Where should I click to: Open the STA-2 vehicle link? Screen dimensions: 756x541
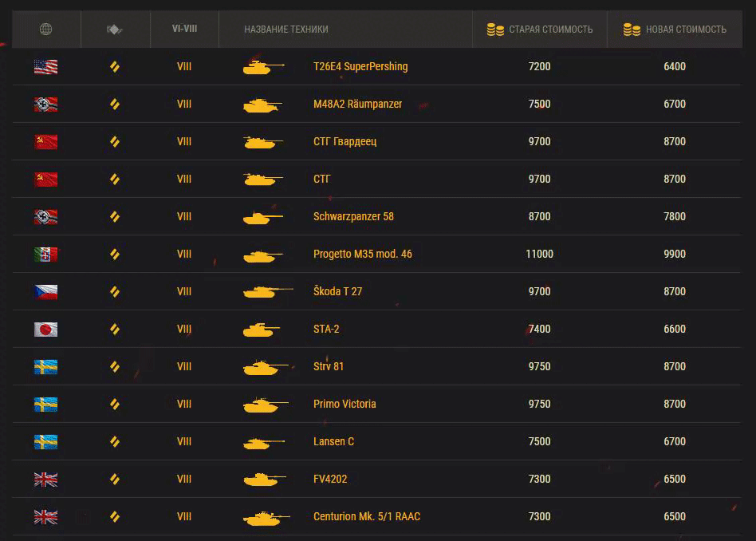(326, 329)
